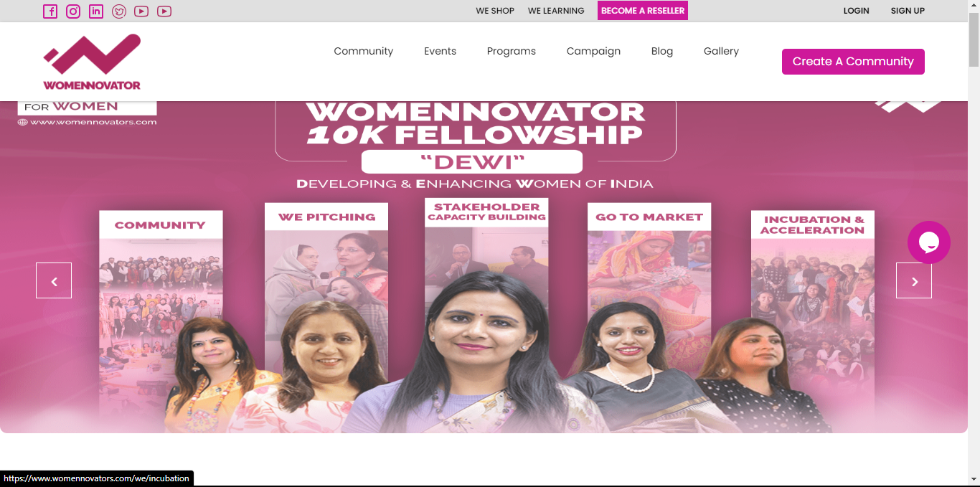Open the YouTube icon beside the Twitter icon
The image size is (980, 487).
pyautogui.click(x=141, y=11)
